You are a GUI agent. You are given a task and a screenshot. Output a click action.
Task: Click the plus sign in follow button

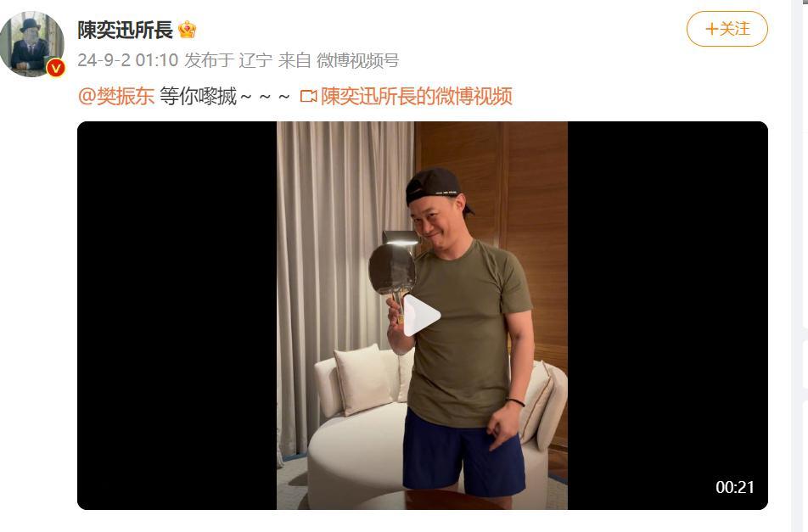(711, 29)
